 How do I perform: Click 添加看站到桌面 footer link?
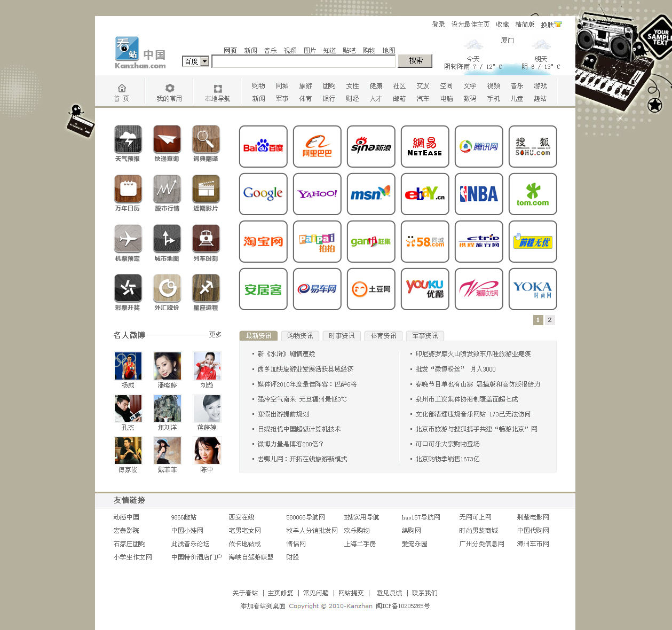pos(263,606)
